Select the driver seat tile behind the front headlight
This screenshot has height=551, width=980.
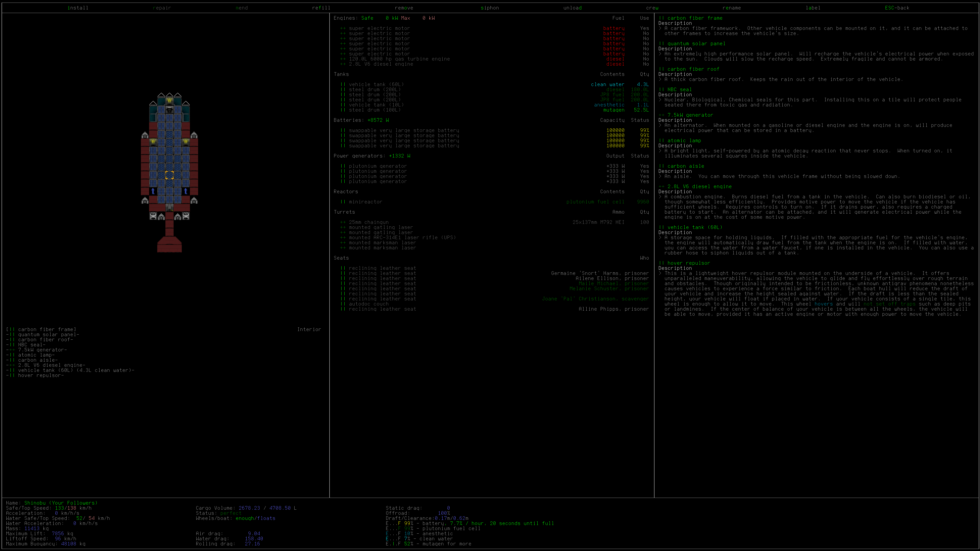[169, 109]
